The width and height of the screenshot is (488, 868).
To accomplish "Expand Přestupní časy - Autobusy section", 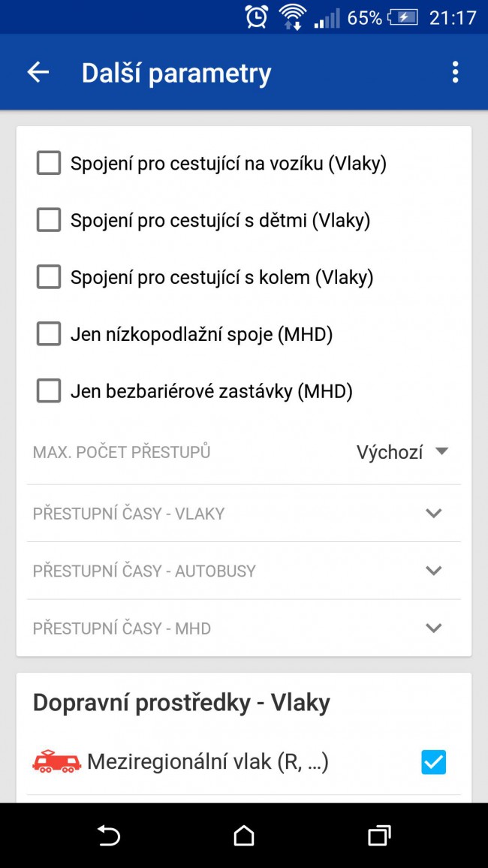I will (244, 571).
